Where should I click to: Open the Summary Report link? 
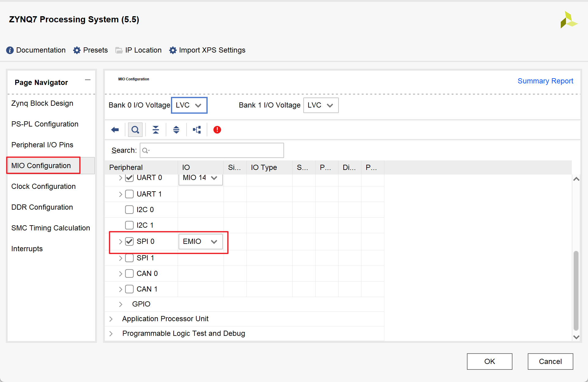coord(545,81)
